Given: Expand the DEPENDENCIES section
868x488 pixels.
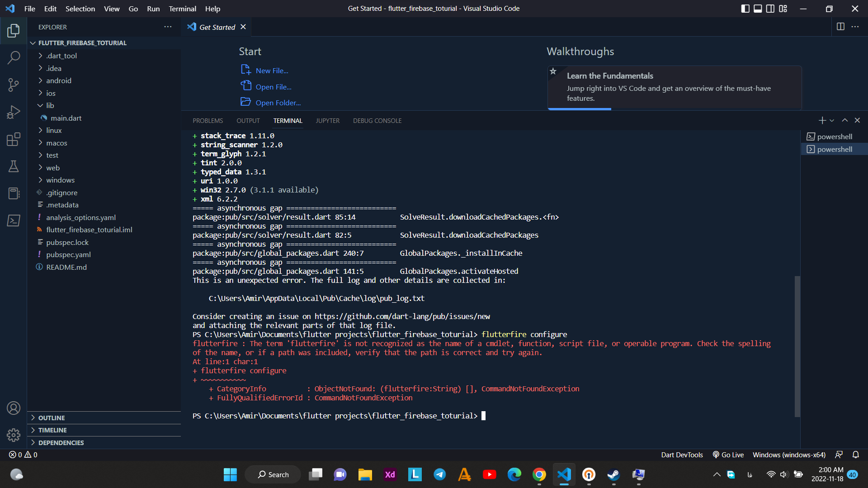Looking at the screenshot, I should coord(104,443).
